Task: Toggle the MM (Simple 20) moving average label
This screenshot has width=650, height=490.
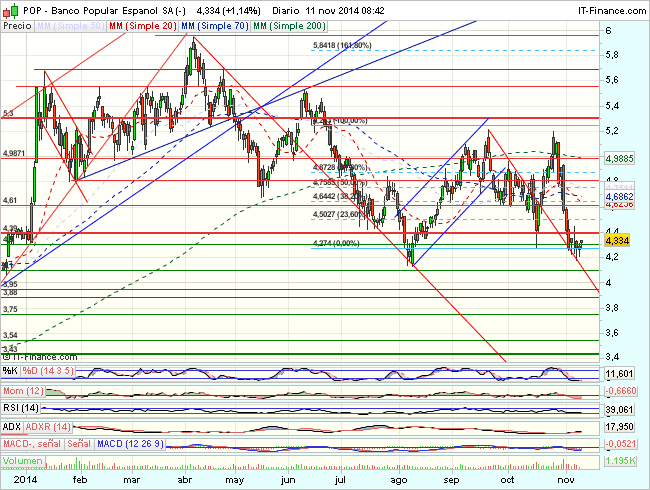Action: 143,26
